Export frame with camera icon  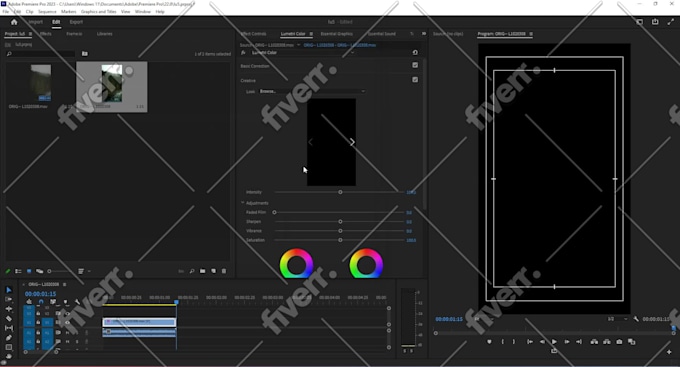pyautogui.click(x=619, y=342)
